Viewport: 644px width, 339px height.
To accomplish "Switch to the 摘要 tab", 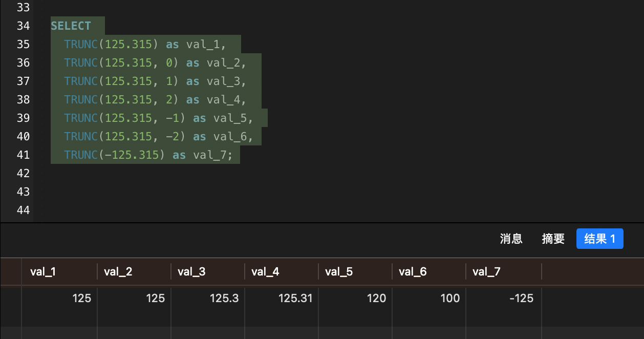I will pyautogui.click(x=553, y=239).
